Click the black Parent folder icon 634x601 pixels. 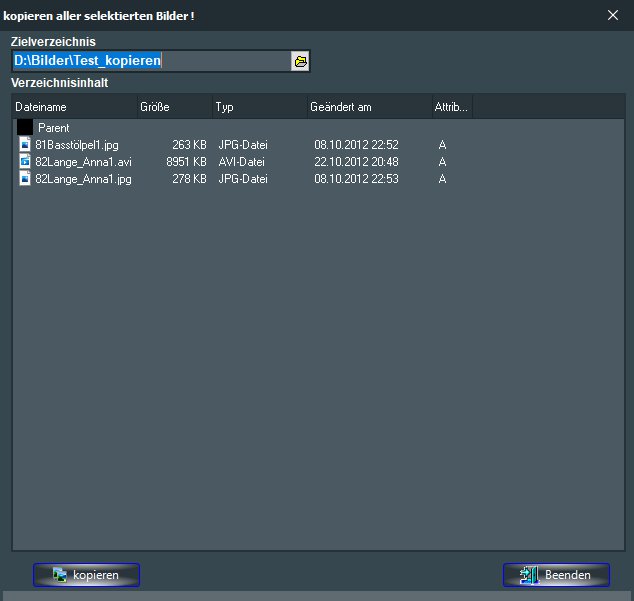[x=25, y=128]
